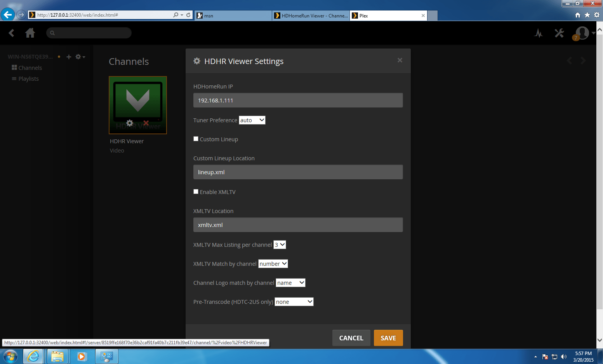Click the Custom Lineup Location field

tap(298, 172)
